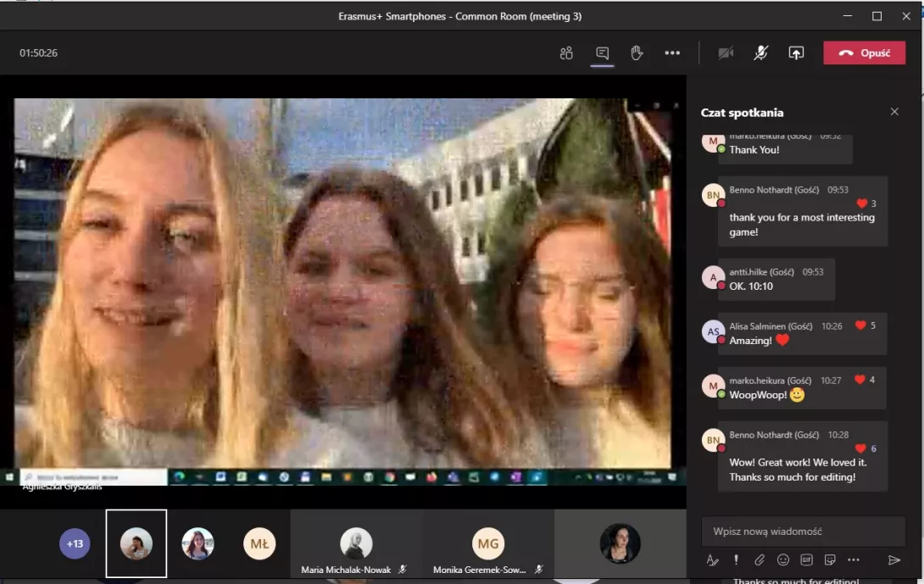Turn on the camera
Viewport: 924px width, 584px height.
726,53
